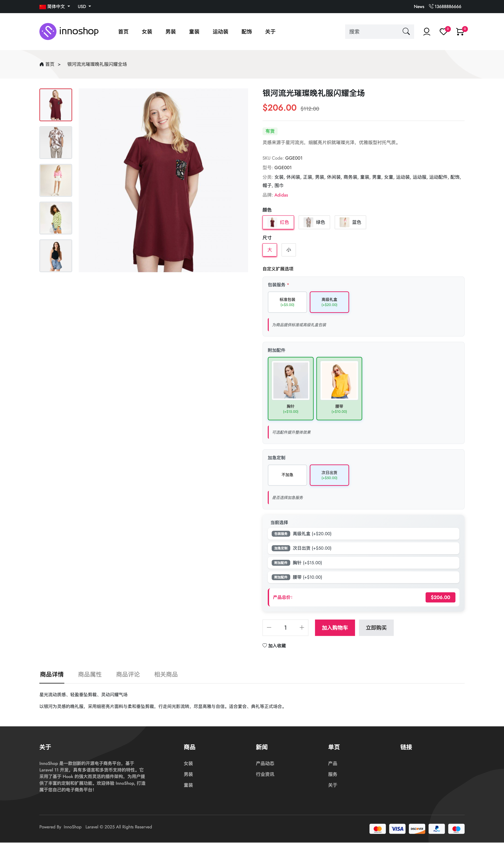The height and width of the screenshot is (843, 504).
Task: Select the 标准包装 packaging option
Action: [x=287, y=302]
